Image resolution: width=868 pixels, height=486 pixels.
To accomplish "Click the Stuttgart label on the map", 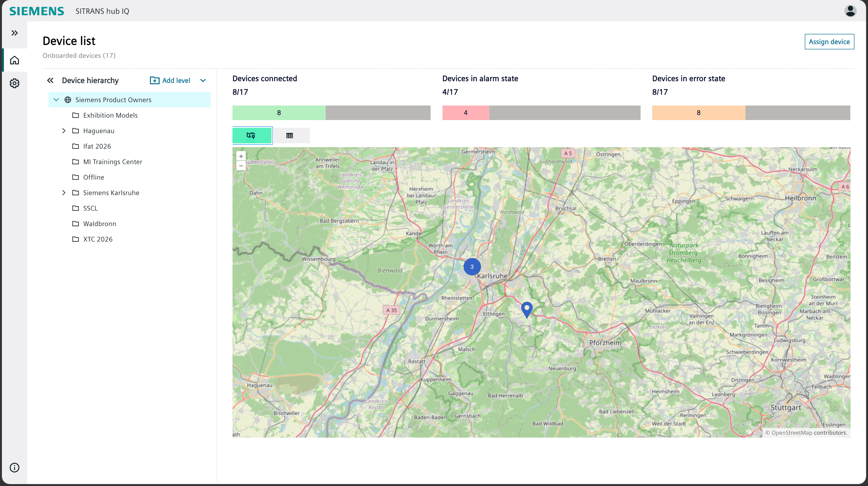I will coord(786,407).
